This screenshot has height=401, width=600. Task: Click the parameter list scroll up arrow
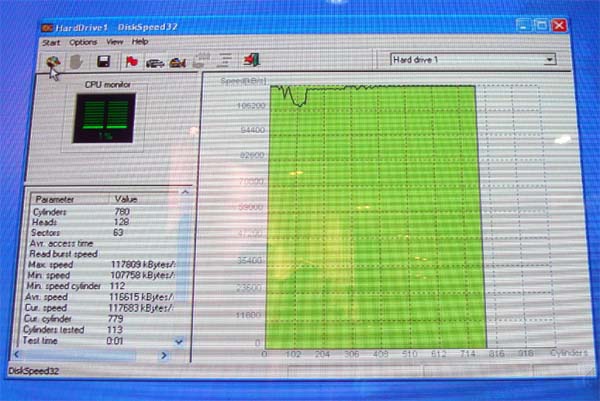185,192
